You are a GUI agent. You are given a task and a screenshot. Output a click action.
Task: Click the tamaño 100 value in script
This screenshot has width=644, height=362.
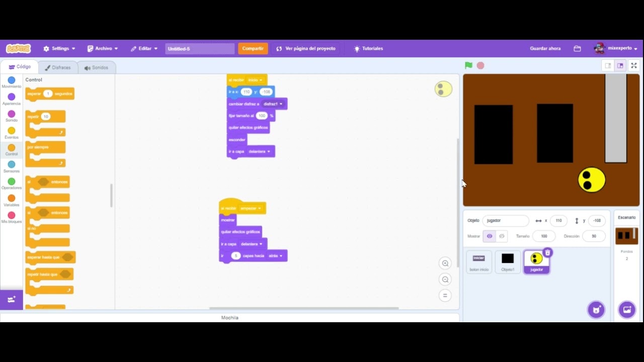(x=262, y=116)
